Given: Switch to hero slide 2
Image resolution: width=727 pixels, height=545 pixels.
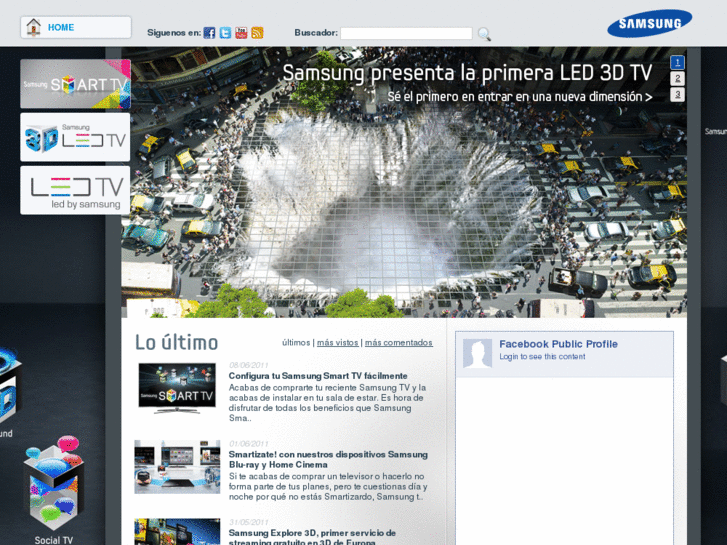Looking at the screenshot, I should click(x=677, y=78).
